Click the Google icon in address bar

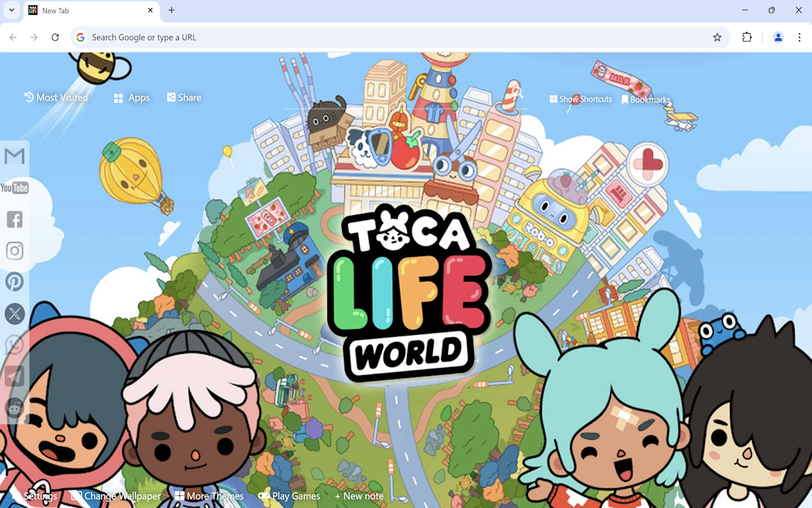pyautogui.click(x=81, y=37)
